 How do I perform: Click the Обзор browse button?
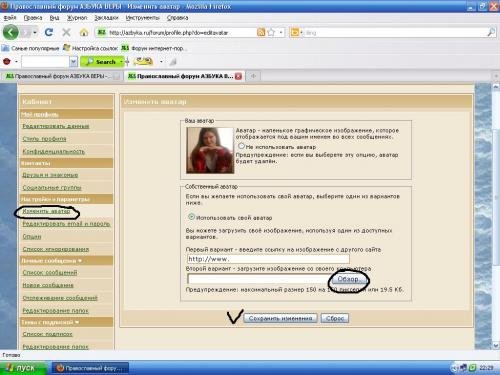(x=348, y=279)
